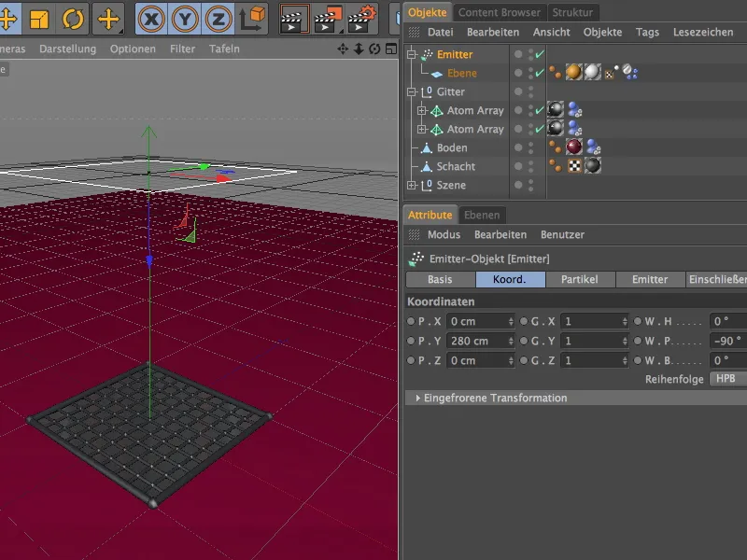Click the W . P rotation field
Screen dimensions: 747x560
(x=728, y=341)
